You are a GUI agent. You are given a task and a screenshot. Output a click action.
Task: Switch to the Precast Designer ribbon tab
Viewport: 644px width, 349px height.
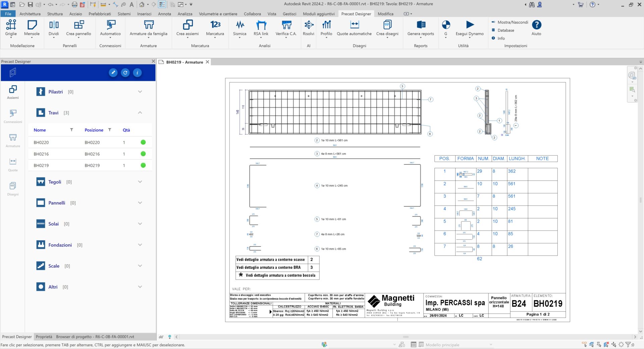point(356,14)
